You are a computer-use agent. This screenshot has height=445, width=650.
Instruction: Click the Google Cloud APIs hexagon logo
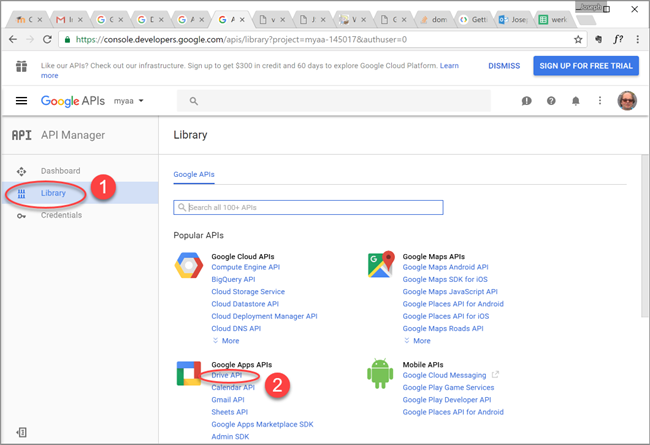pos(189,265)
